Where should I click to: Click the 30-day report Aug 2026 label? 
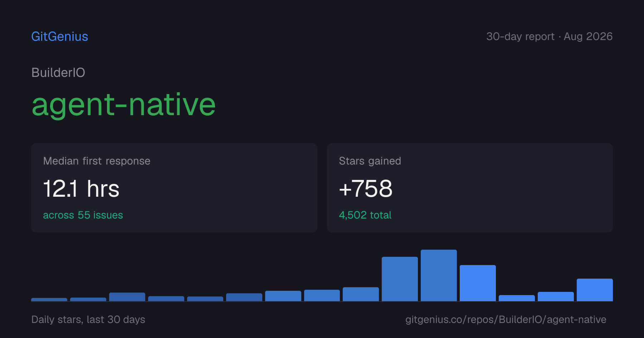[549, 36]
